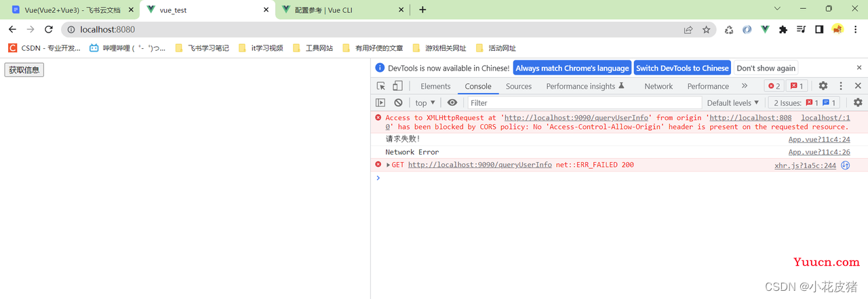Open the recycle-arrows extension
The width and height of the screenshot is (868, 299).
coord(729,29)
